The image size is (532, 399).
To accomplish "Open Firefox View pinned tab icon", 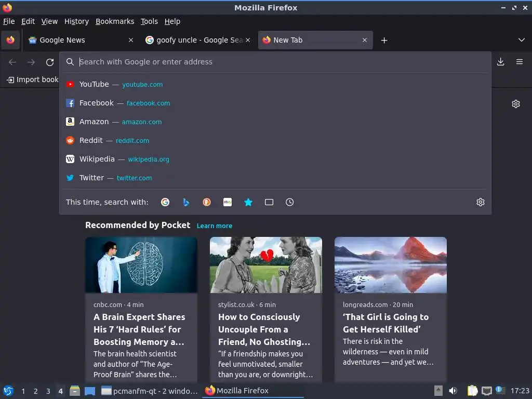I will point(10,40).
